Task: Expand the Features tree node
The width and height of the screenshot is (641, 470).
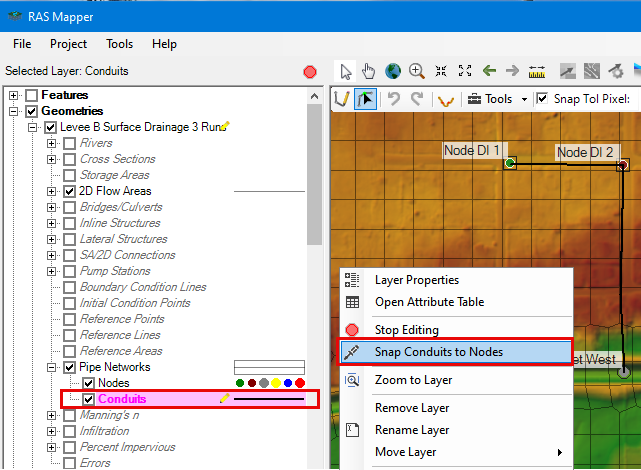Action: 14,95
